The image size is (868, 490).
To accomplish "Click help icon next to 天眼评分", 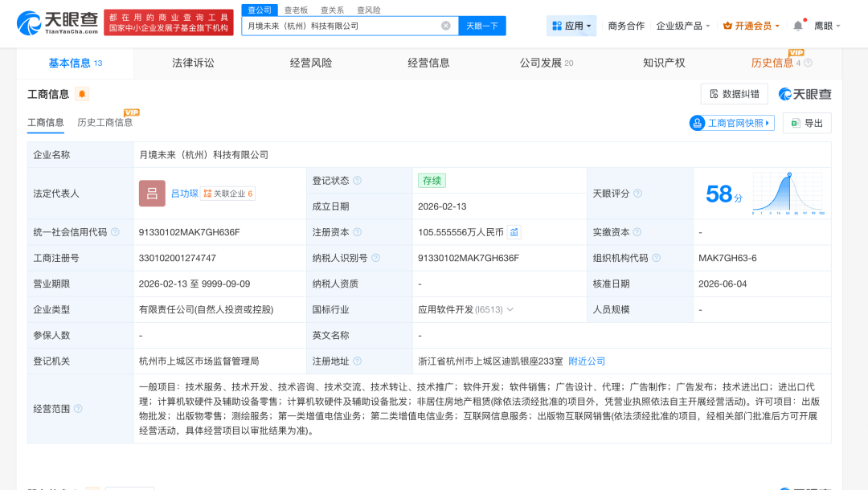I will [637, 194].
